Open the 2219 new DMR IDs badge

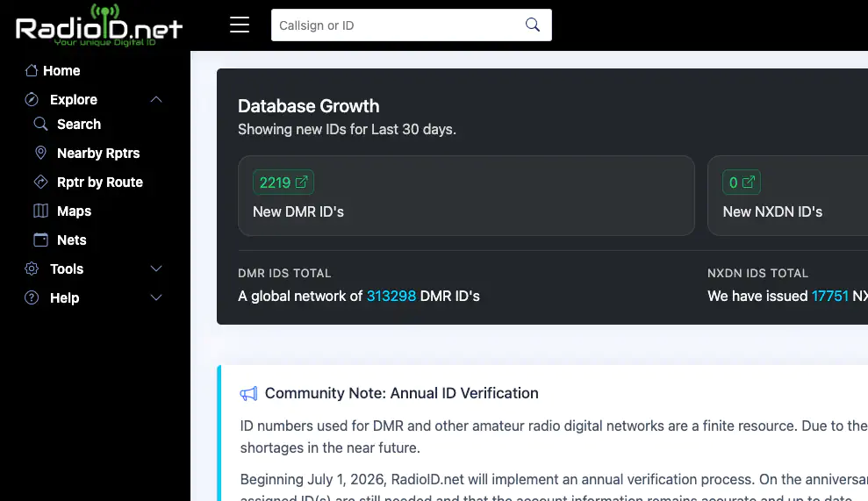[283, 183]
